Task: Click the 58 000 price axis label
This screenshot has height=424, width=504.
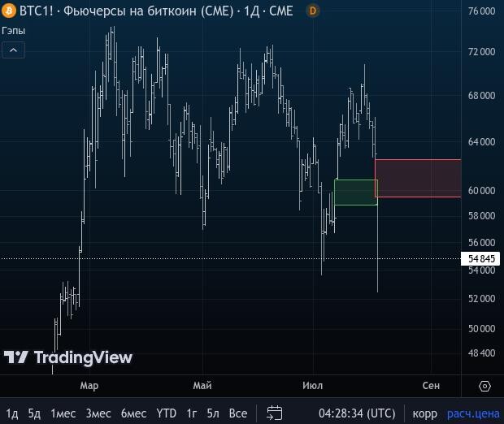Action: 481,216
